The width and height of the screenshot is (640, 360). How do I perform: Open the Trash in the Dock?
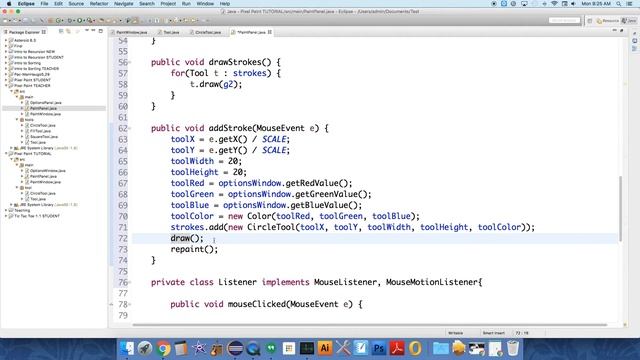point(513,348)
